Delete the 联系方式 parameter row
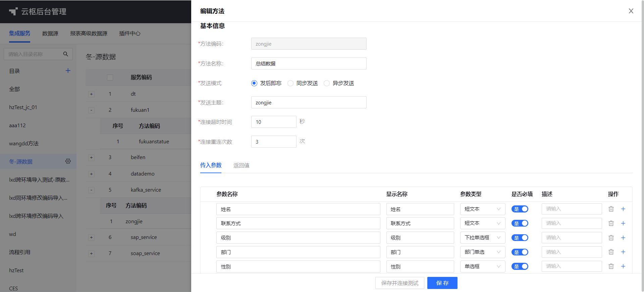Image resolution: width=644 pixels, height=292 pixels. coord(611,223)
